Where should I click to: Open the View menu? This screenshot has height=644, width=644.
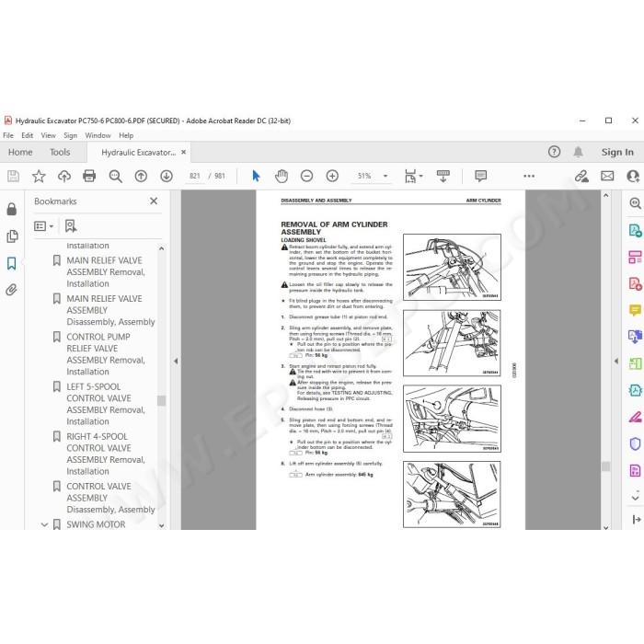pos(48,135)
